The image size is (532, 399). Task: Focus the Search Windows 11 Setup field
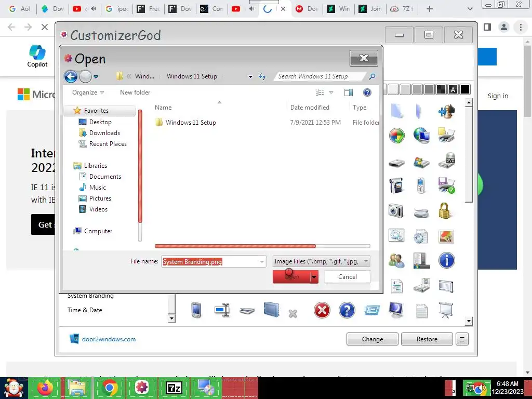(x=321, y=76)
